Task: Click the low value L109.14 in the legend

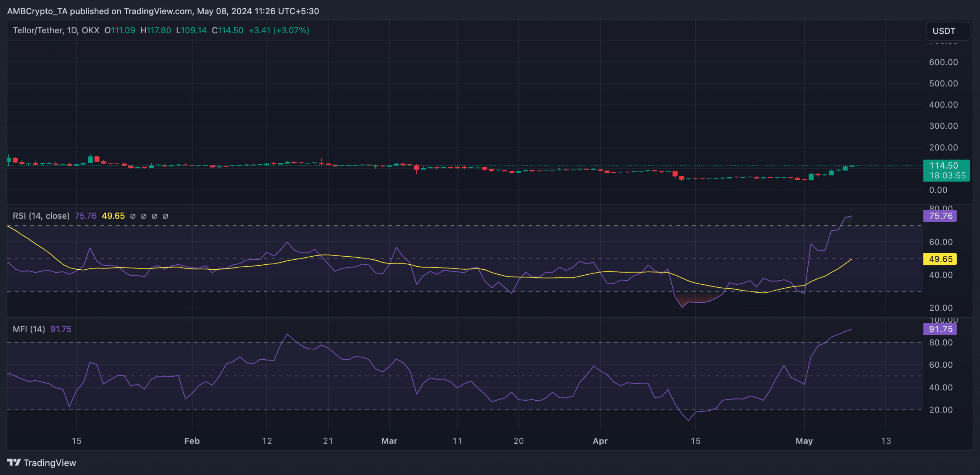Action: [191, 30]
